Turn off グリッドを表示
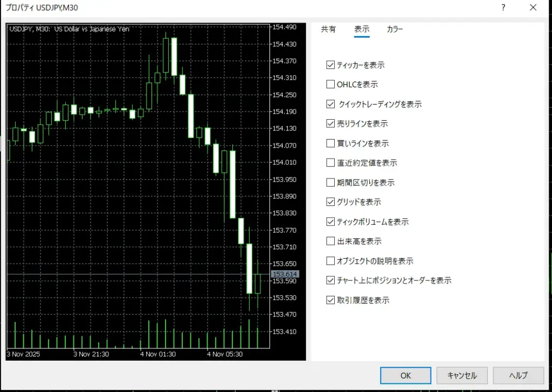This screenshot has width=552, height=392. click(x=330, y=202)
